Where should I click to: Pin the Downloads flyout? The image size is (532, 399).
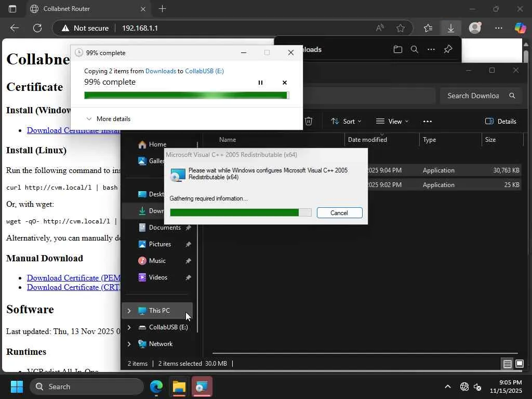(448, 49)
